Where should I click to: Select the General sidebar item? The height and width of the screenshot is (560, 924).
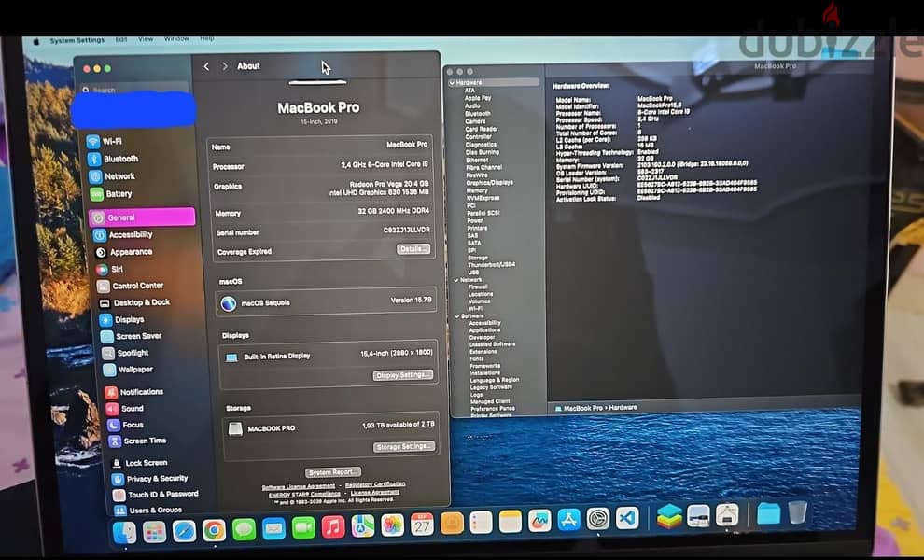[x=142, y=217]
